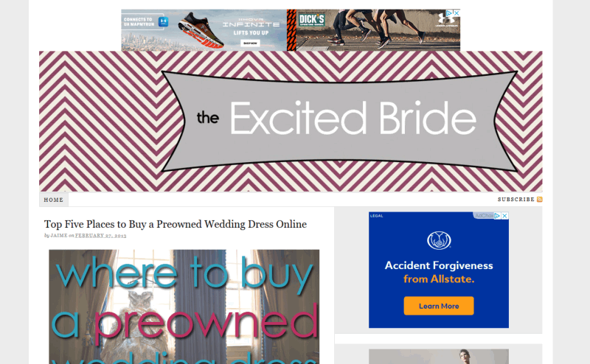This screenshot has height=364, width=590.
Task: Click the Under Armour logo in banner
Action: pyautogui.click(x=446, y=20)
